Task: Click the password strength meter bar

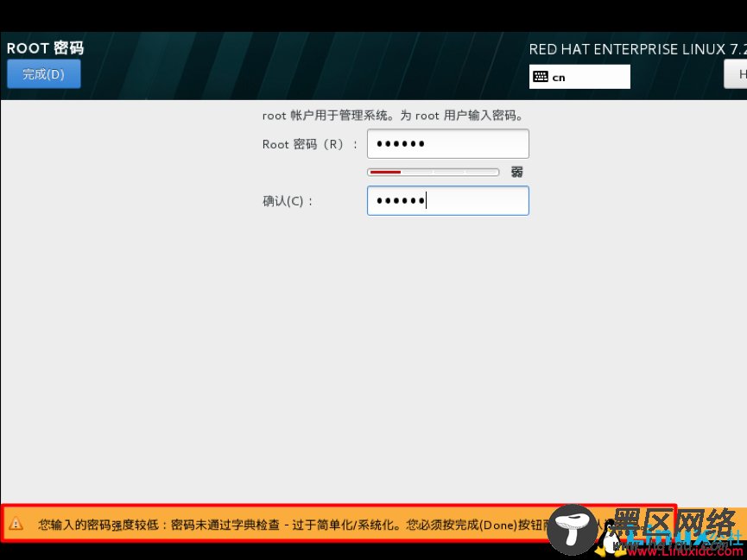Action: pyautogui.click(x=433, y=172)
